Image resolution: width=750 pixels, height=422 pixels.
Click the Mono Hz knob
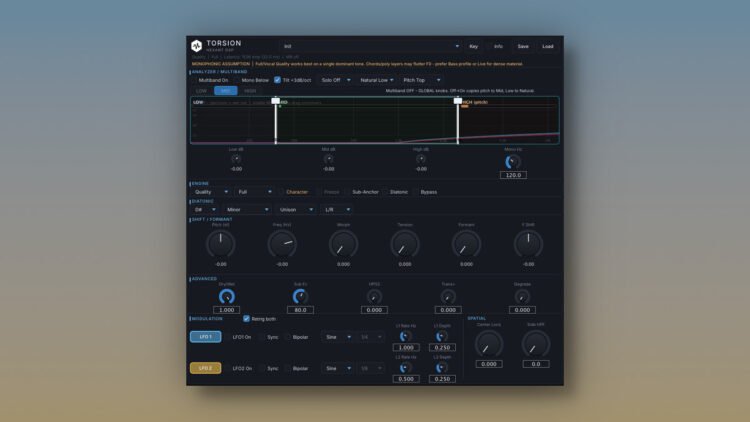(513, 162)
